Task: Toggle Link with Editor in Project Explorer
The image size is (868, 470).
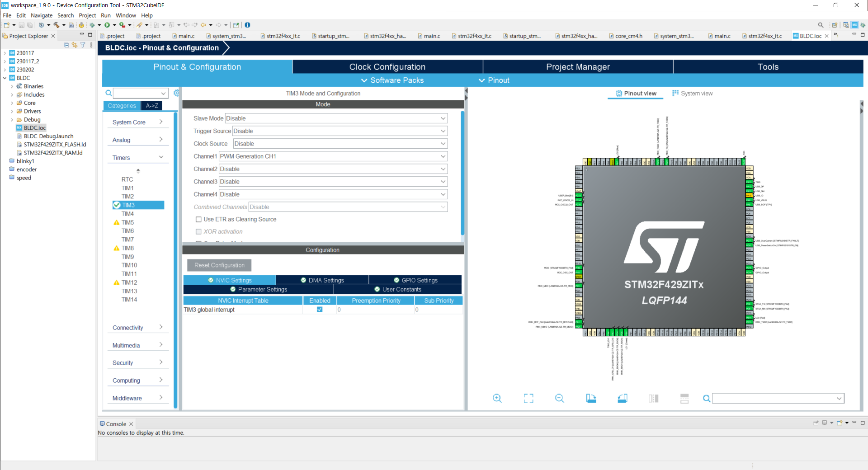Action: pos(75,45)
